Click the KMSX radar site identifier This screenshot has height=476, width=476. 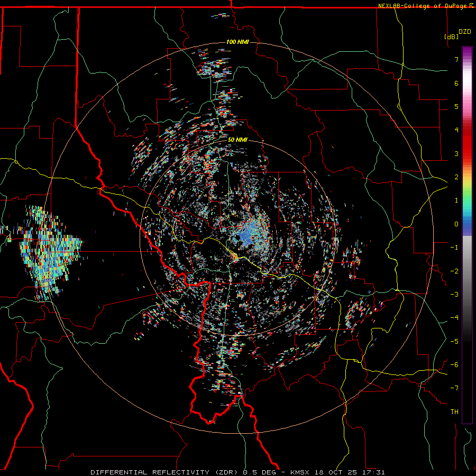[x=300, y=472]
